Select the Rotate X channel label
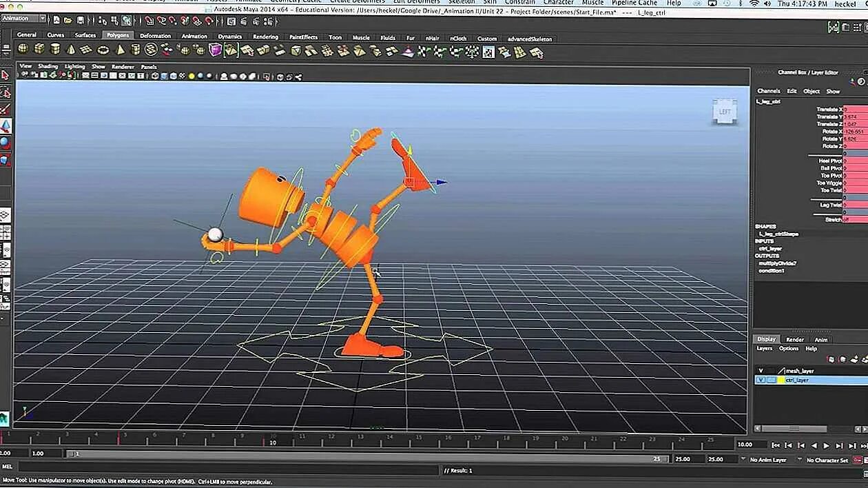 point(831,131)
